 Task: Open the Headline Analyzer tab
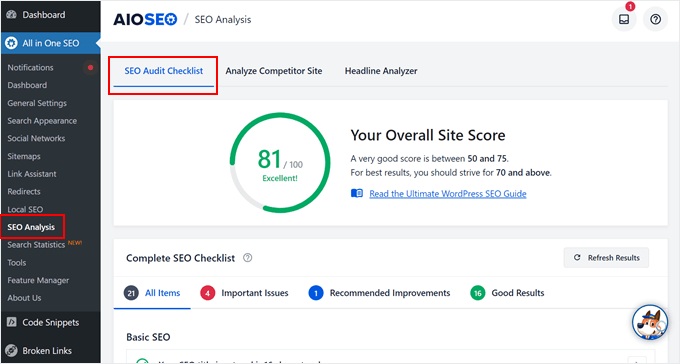pyautogui.click(x=381, y=71)
